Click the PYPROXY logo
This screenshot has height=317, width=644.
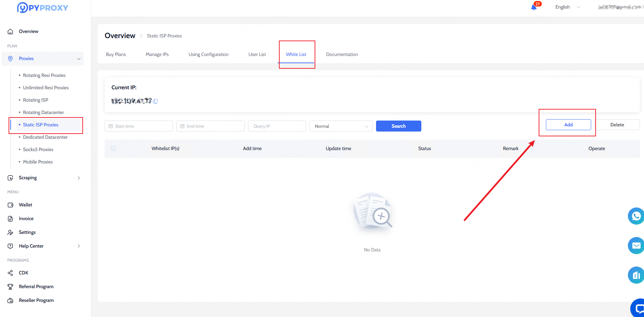pos(43,8)
